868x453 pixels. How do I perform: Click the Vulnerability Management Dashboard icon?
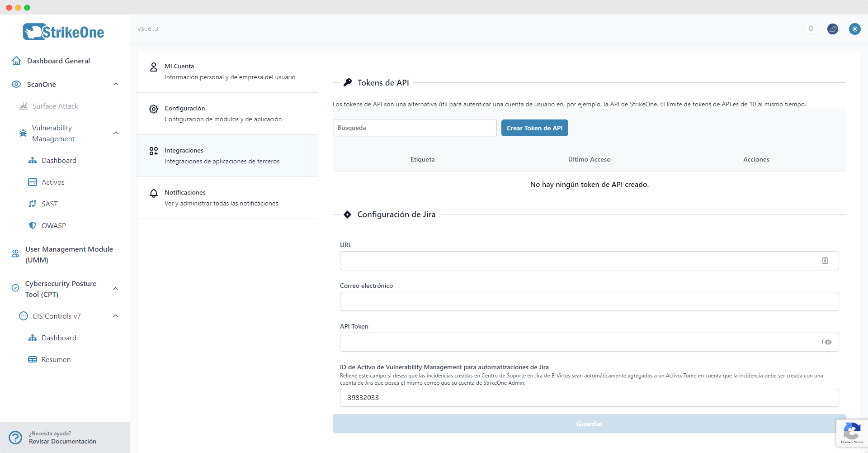(33, 160)
